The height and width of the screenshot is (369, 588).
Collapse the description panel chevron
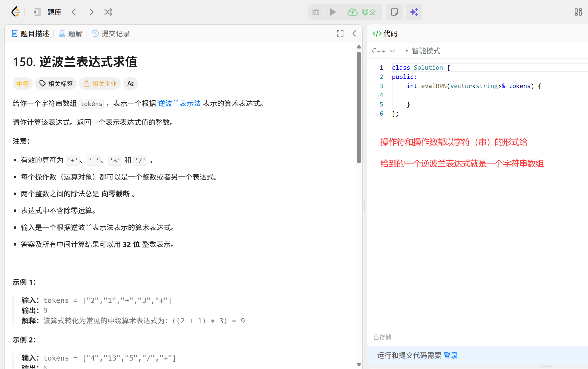coord(354,33)
